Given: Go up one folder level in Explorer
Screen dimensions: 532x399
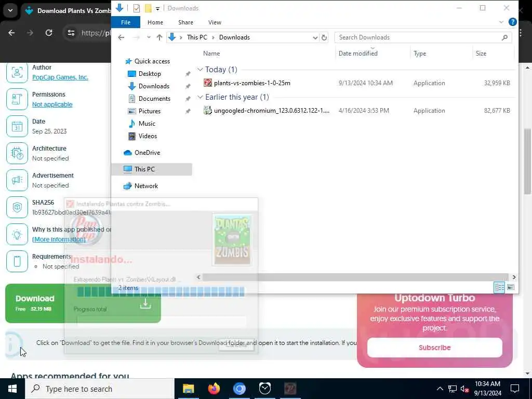Looking at the screenshot, I should coord(159,37).
